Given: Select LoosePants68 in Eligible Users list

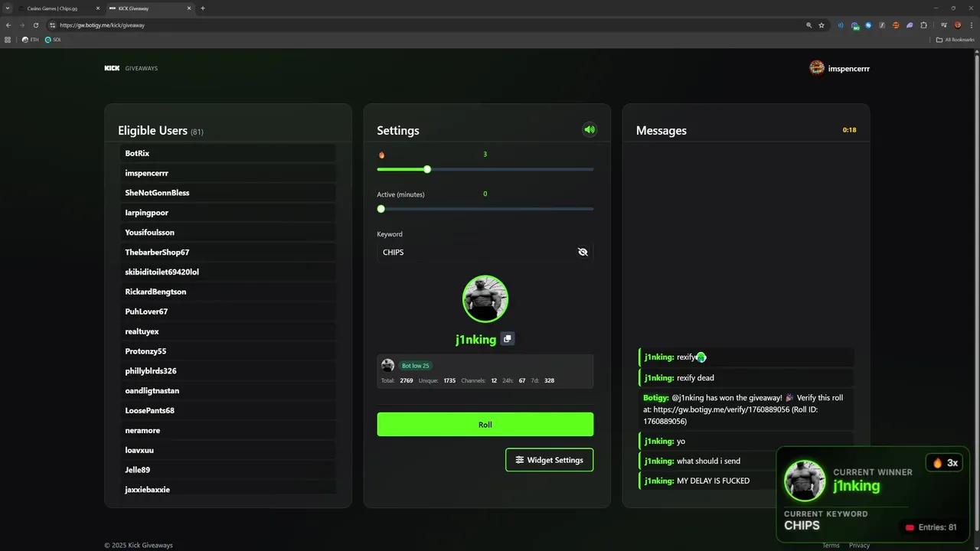Looking at the screenshot, I should (227, 410).
